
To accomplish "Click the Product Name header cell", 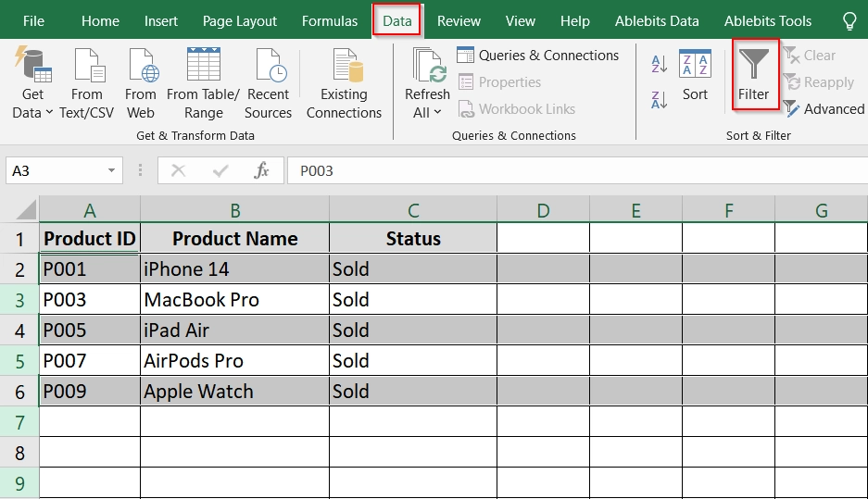I will (x=234, y=239).
